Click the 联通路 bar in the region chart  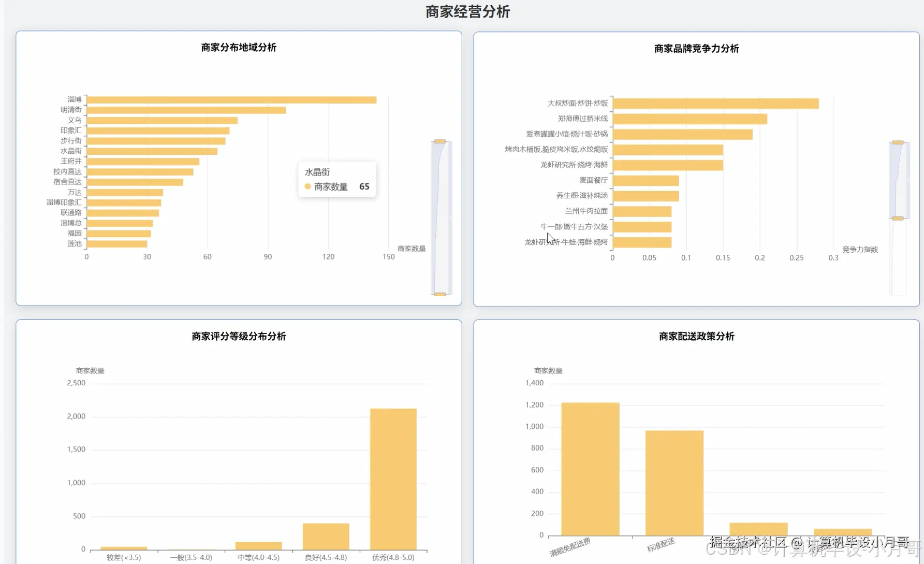[x=123, y=213]
